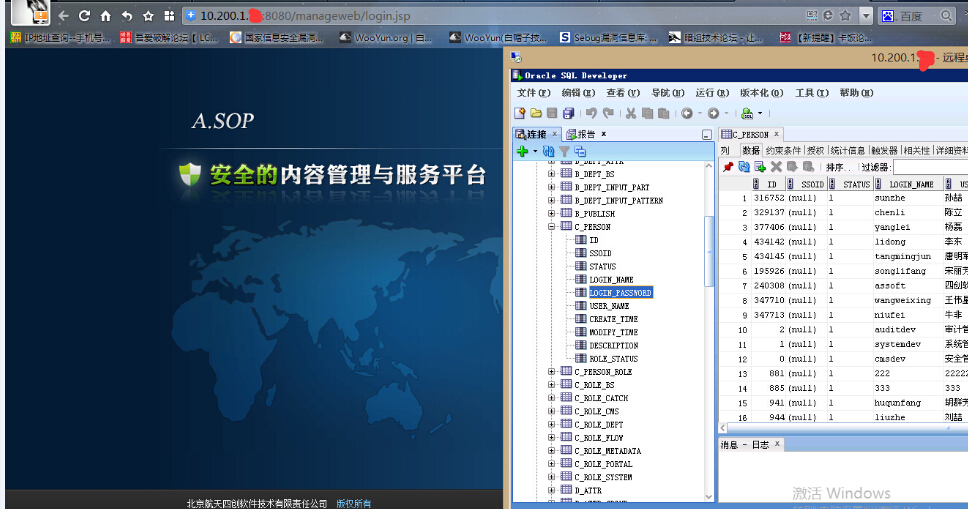The width and height of the screenshot is (968, 509).
Task: Click the Paste toolbar icon
Action: point(664,113)
